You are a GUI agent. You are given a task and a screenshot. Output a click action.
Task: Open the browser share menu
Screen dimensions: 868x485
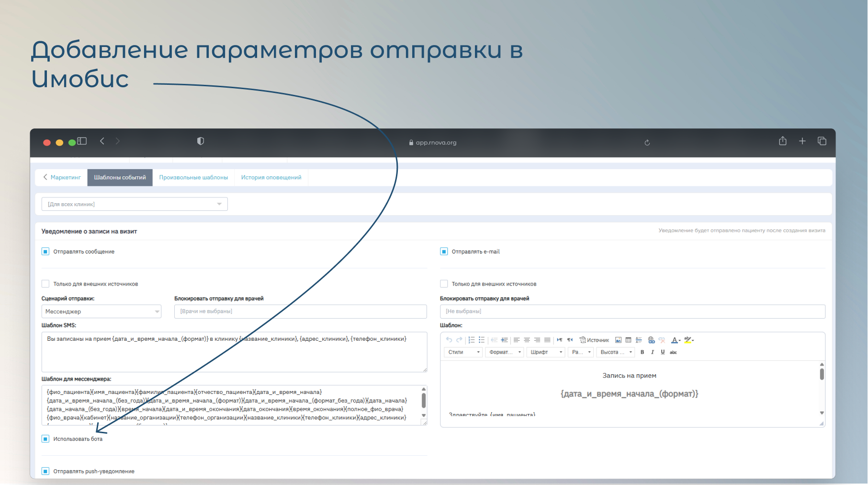coord(782,141)
